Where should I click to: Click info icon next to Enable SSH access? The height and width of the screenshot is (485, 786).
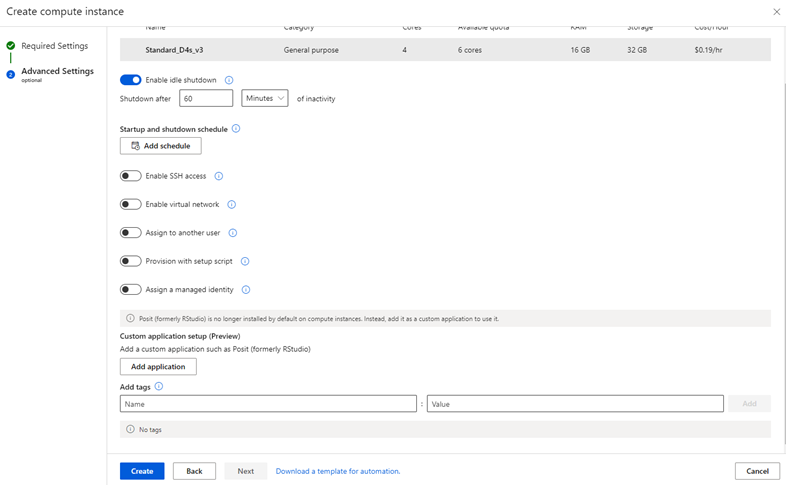tap(219, 176)
